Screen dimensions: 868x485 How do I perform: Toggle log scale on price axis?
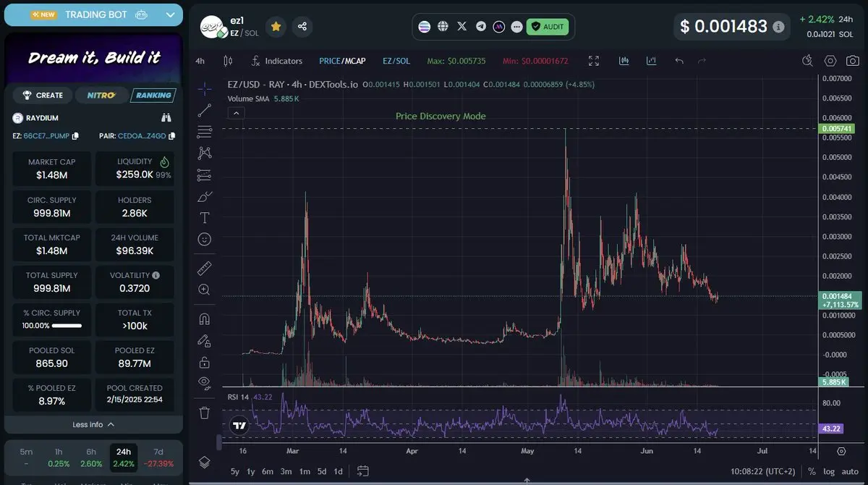point(829,472)
